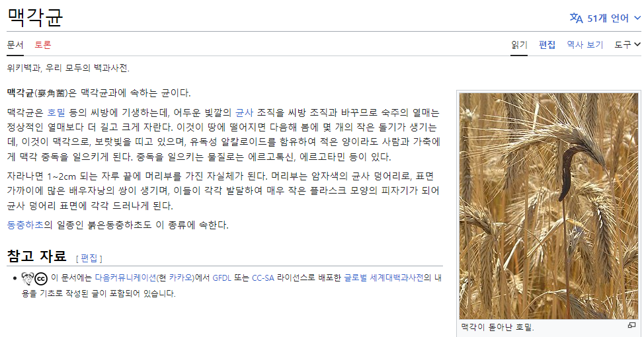The image size is (644, 337).
Task: Open the CC-SA license link
Action: [x=263, y=278]
